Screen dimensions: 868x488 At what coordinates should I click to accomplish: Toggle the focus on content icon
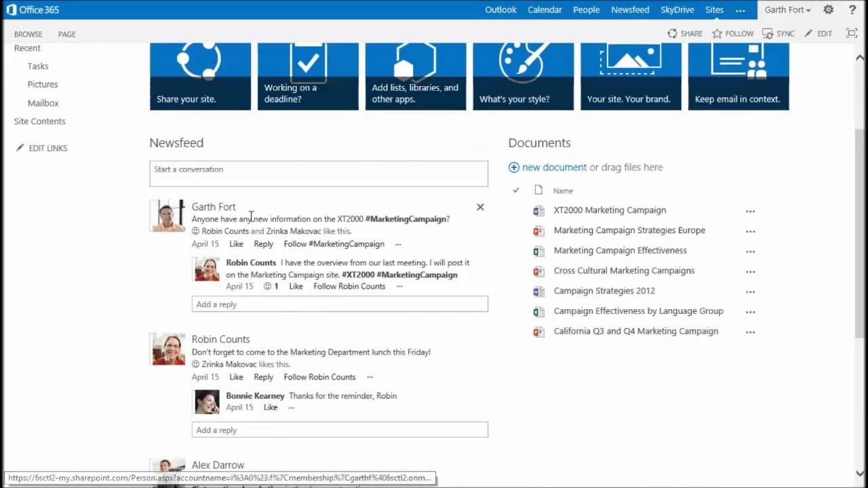852,33
